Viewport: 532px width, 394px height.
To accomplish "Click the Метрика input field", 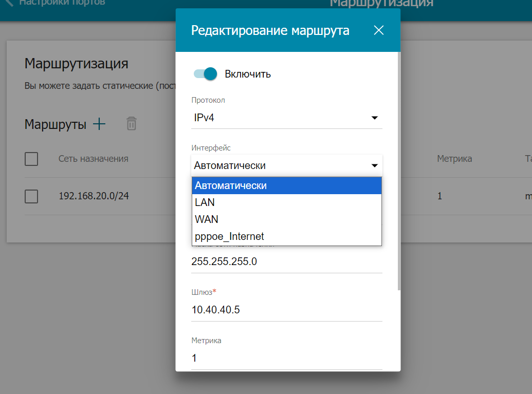I will (287, 358).
